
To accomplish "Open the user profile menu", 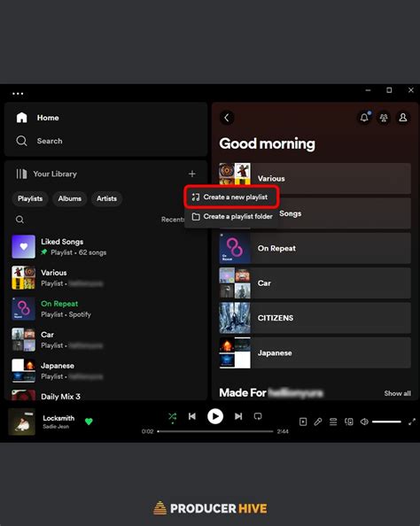I will (403, 118).
